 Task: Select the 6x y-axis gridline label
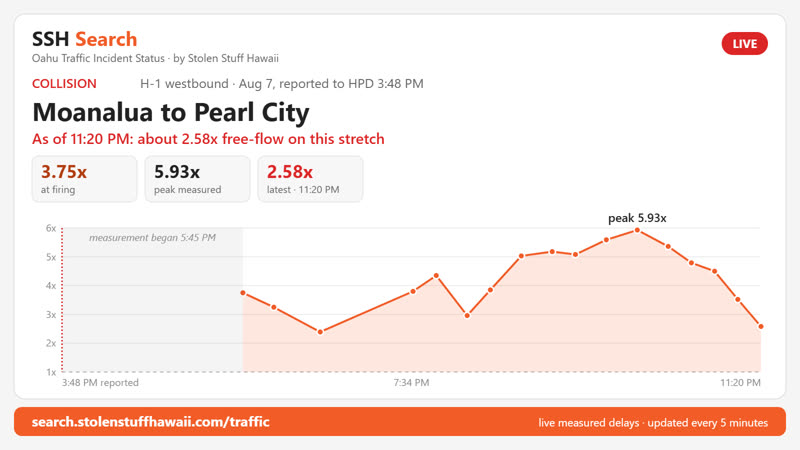point(51,228)
